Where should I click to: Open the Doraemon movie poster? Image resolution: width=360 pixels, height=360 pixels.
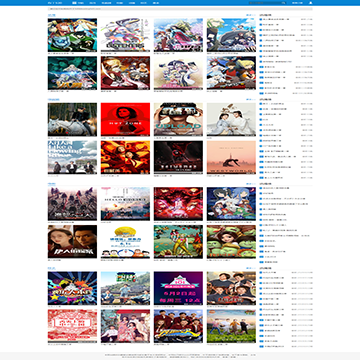[125, 242]
